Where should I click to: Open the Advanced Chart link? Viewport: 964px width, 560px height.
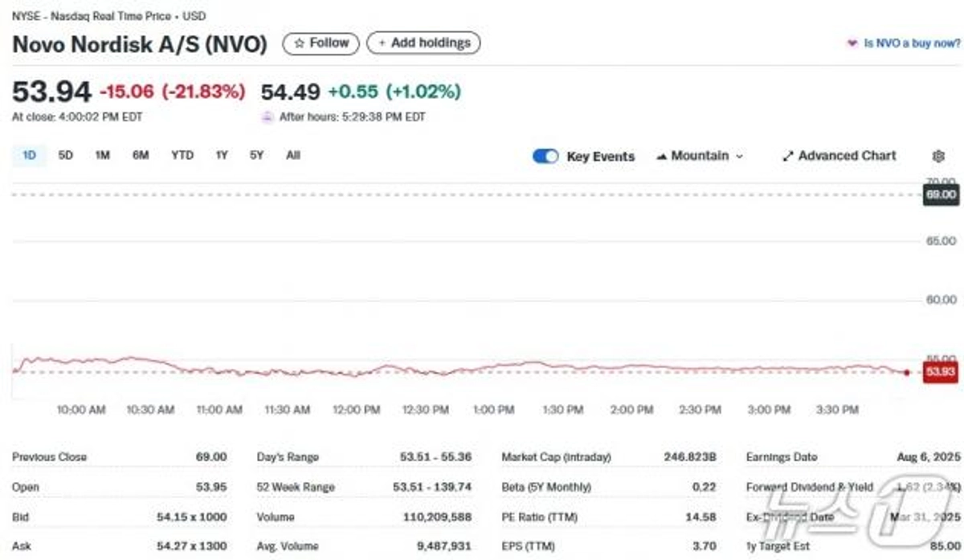pos(839,156)
